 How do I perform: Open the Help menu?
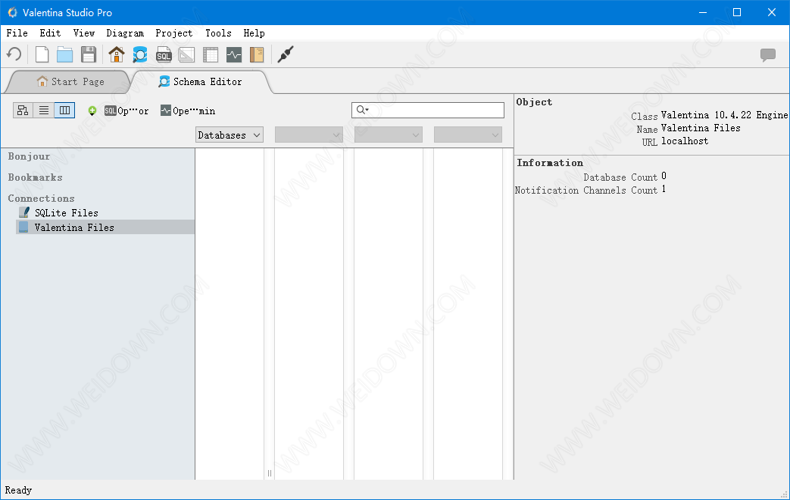(254, 33)
